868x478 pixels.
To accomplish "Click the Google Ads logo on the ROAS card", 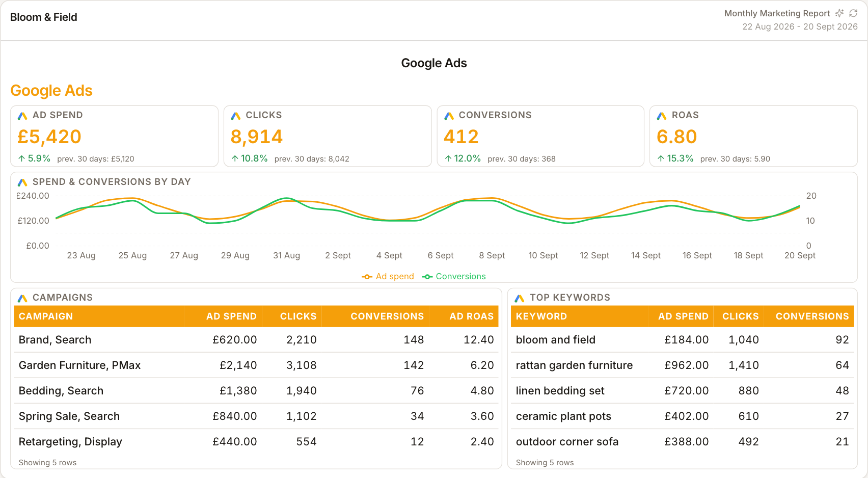I will [x=662, y=116].
